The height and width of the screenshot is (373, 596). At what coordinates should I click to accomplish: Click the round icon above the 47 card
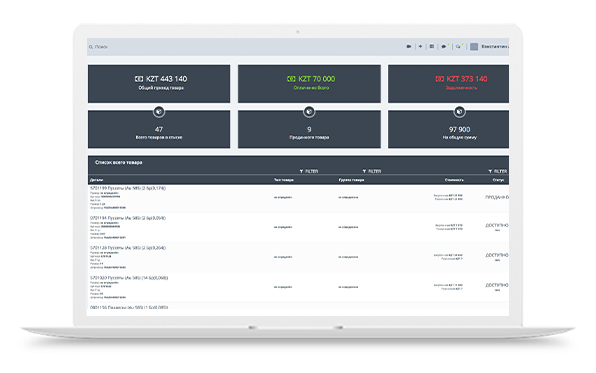coord(159,112)
